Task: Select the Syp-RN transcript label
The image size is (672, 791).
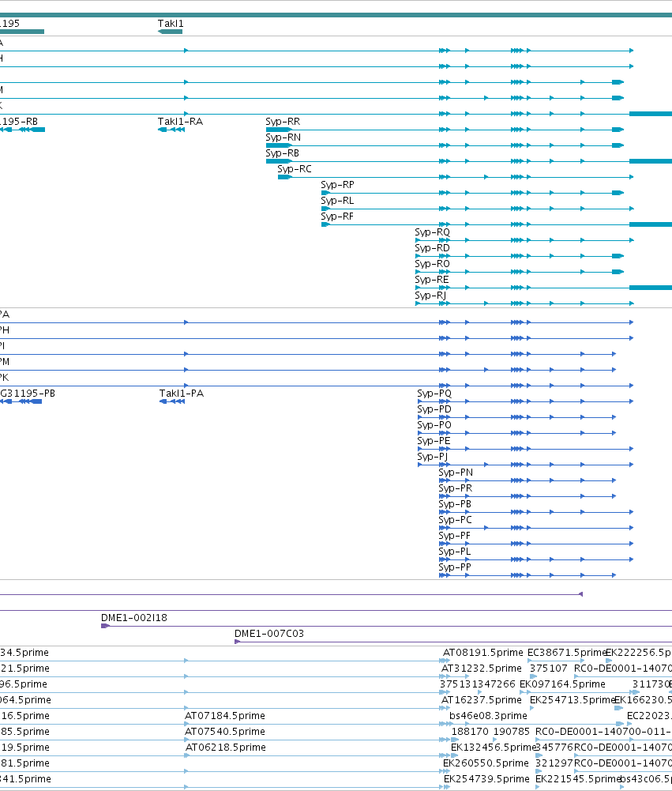Action: point(283,137)
